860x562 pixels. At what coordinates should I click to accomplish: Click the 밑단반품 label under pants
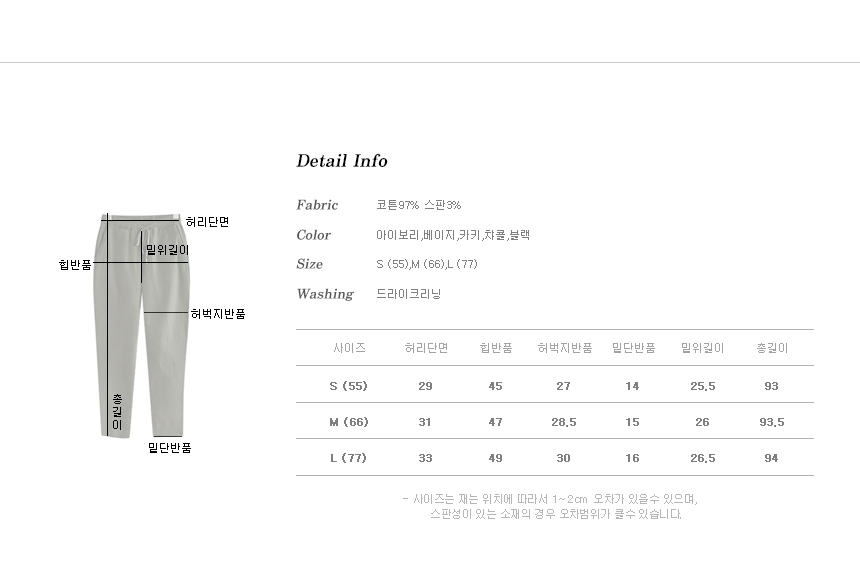169,448
